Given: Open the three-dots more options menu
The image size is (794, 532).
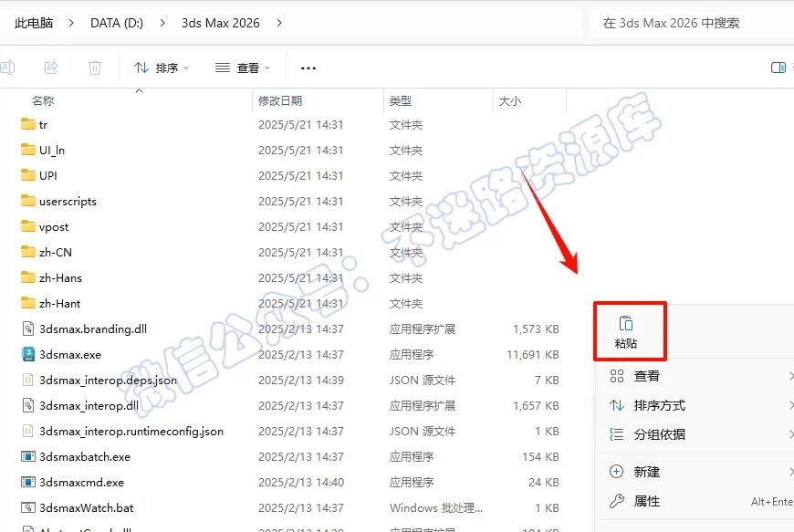Looking at the screenshot, I should 308,68.
